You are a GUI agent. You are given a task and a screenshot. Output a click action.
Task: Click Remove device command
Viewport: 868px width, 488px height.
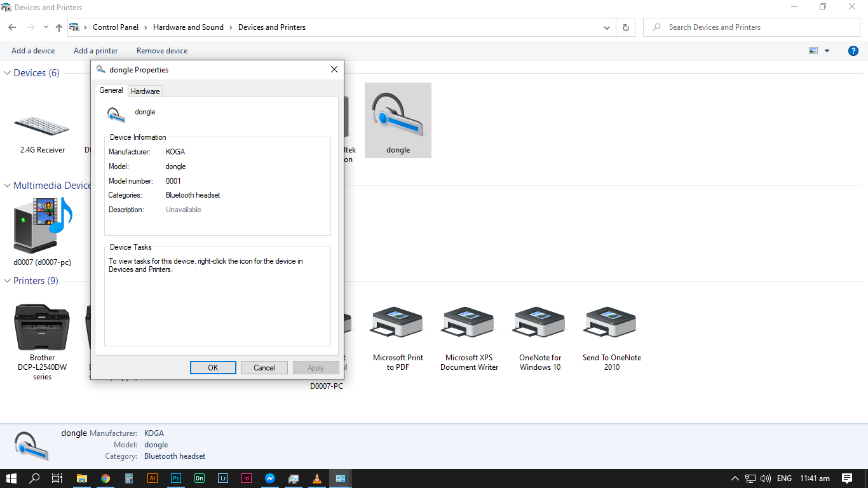[162, 51]
